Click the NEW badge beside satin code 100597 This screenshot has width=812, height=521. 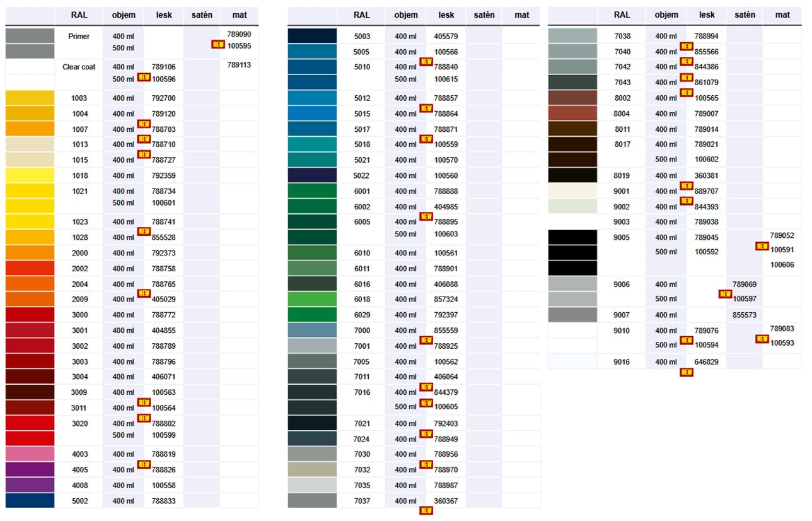(x=725, y=294)
